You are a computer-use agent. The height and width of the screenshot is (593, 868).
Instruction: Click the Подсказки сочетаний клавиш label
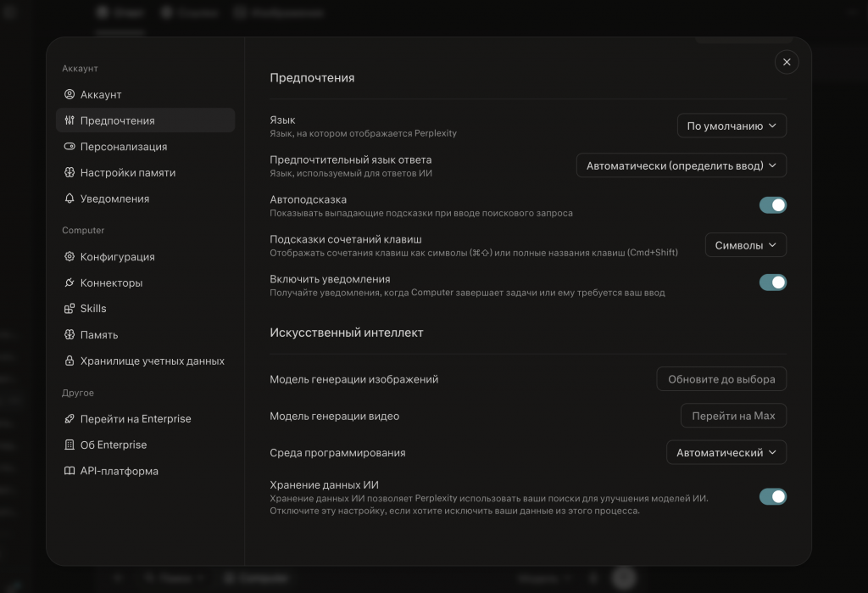pos(346,239)
